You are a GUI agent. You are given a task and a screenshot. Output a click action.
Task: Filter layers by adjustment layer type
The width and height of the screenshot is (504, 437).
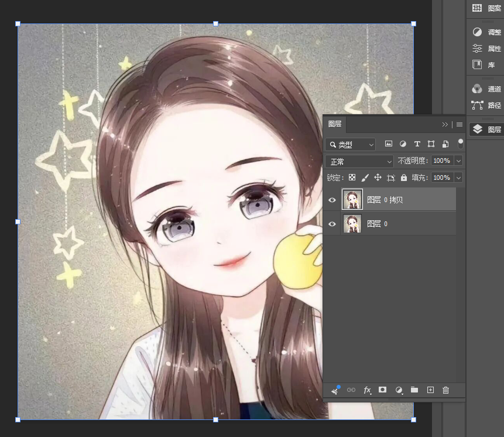pos(403,144)
